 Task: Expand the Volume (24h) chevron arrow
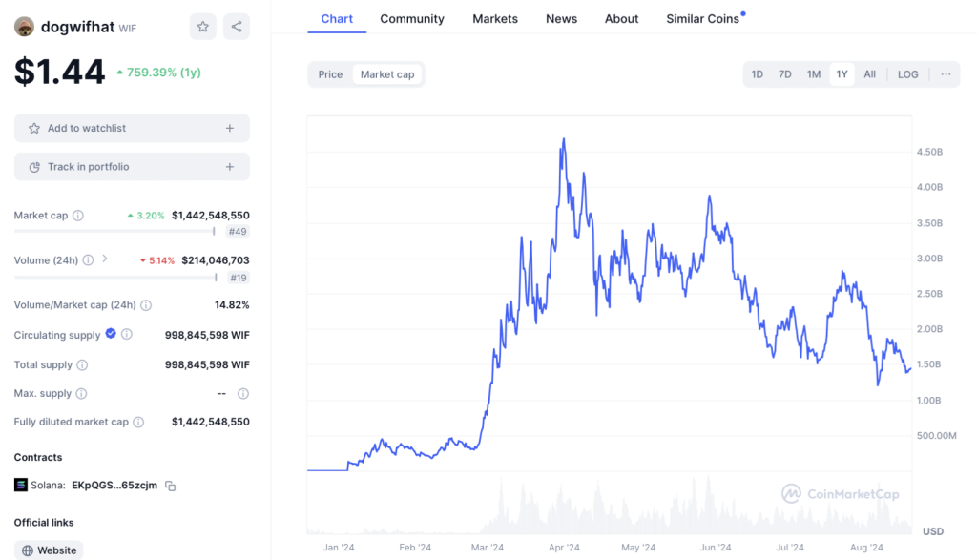point(105,259)
